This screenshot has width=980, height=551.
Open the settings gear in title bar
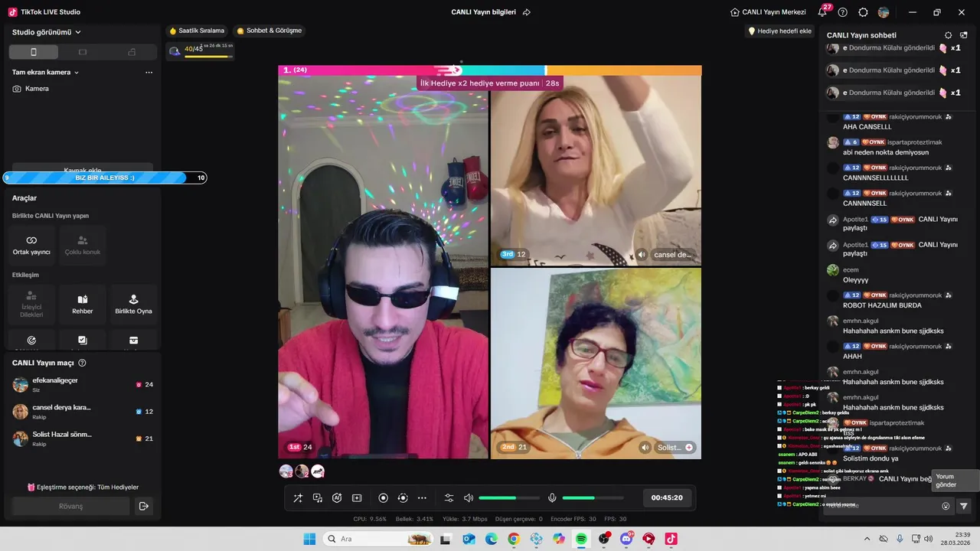click(x=864, y=12)
